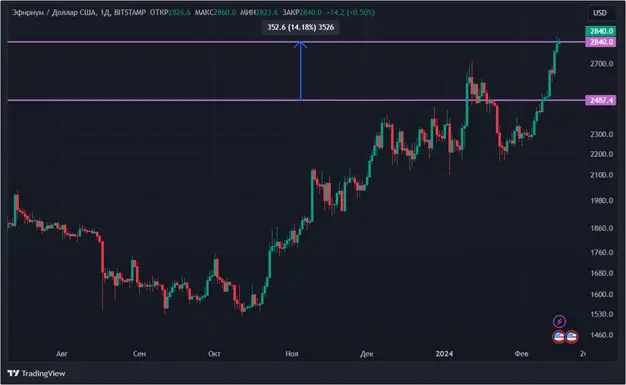Click the ОТКР 2826.6 open value

click(170, 12)
